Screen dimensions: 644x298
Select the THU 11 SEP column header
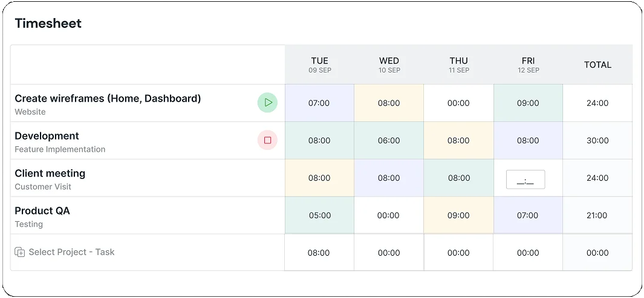[458, 65]
